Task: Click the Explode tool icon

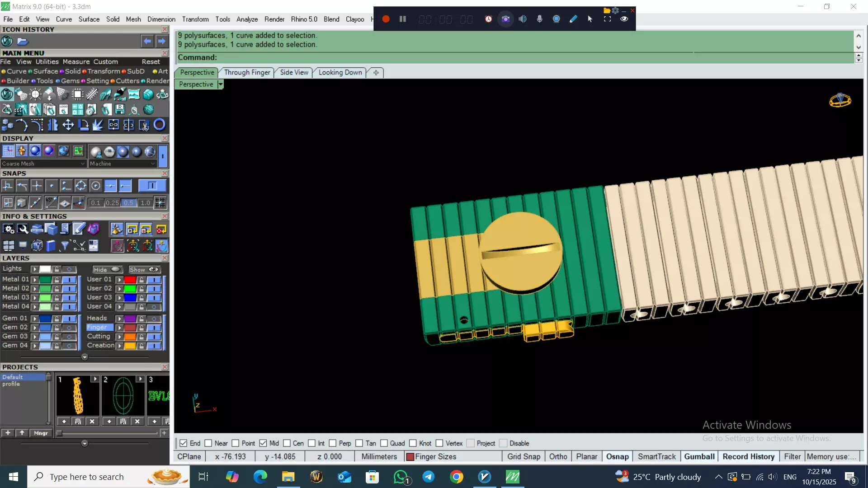Action: 98,125
